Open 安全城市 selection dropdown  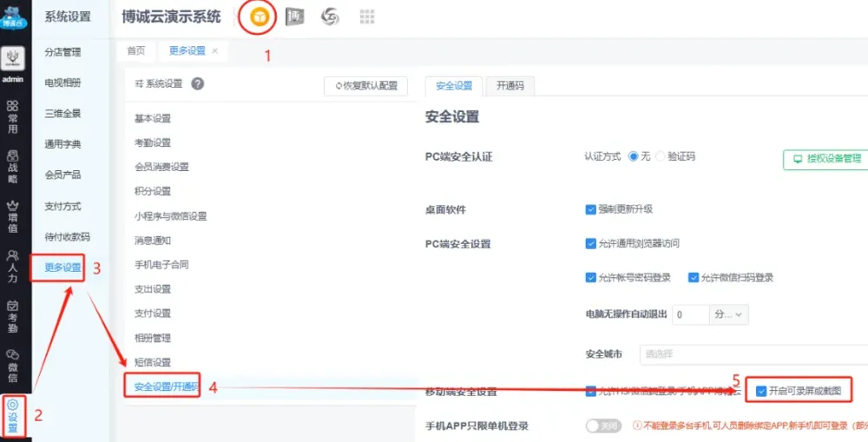(752, 354)
